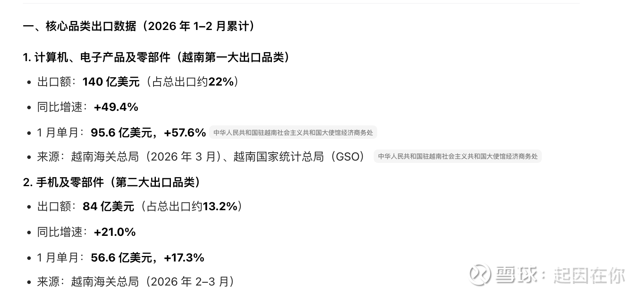Image resolution: width=644 pixels, height=295 pixels.
Task: Click the bold percentage +17.3%
Action: pyautogui.click(x=184, y=258)
